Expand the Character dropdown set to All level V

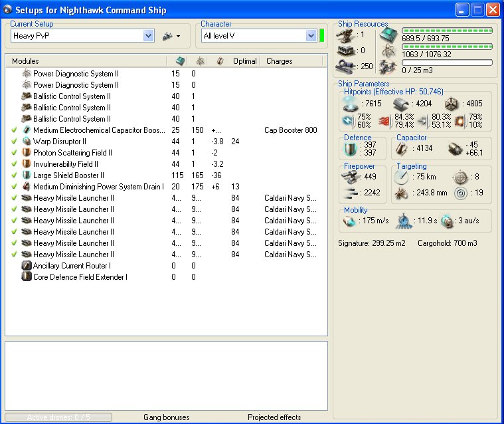pos(311,36)
